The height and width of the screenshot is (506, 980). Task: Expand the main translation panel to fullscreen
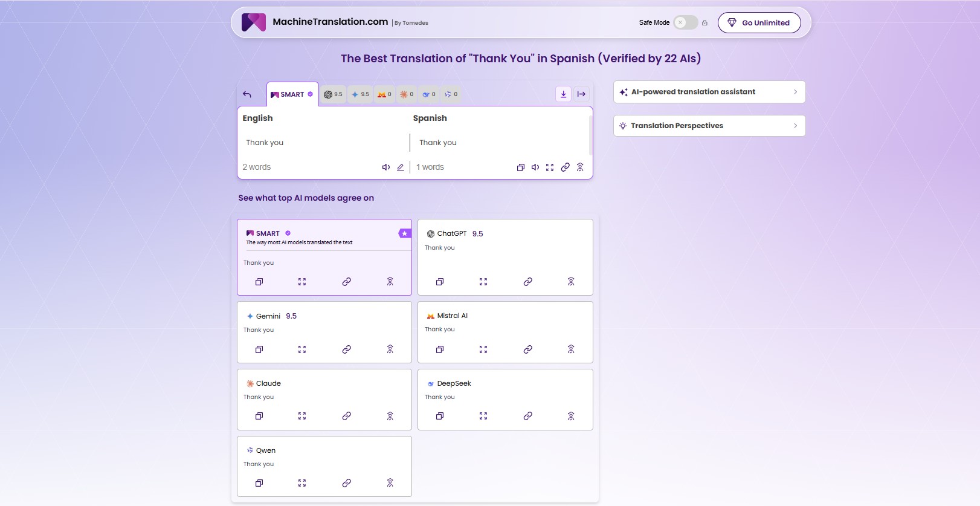[550, 167]
